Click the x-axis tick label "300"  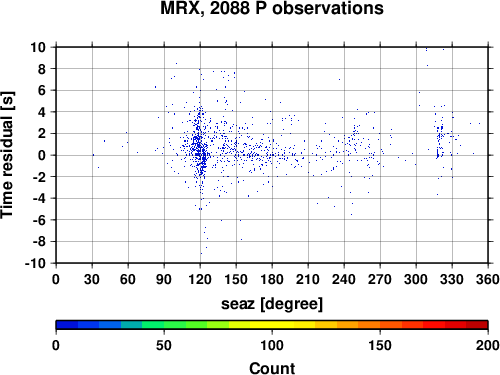coord(416,279)
